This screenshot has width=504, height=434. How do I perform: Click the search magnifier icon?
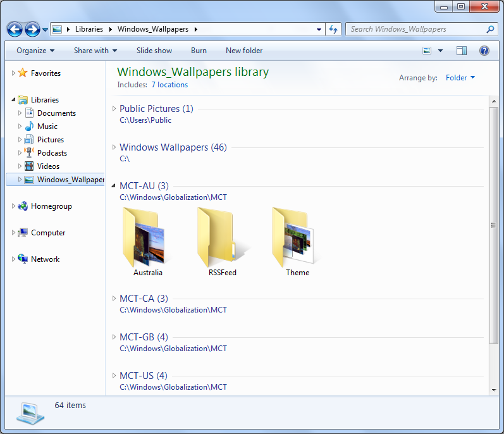pyautogui.click(x=490, y=29)
